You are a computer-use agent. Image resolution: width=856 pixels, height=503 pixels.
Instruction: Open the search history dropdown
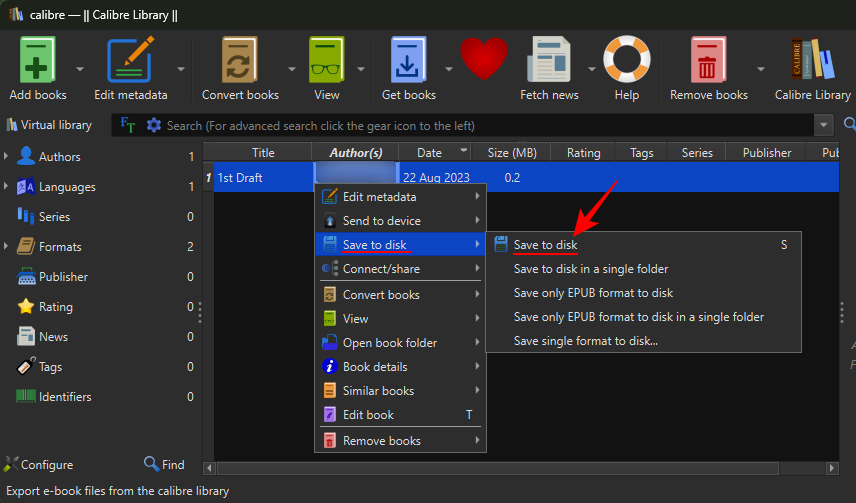click(823, 125)
